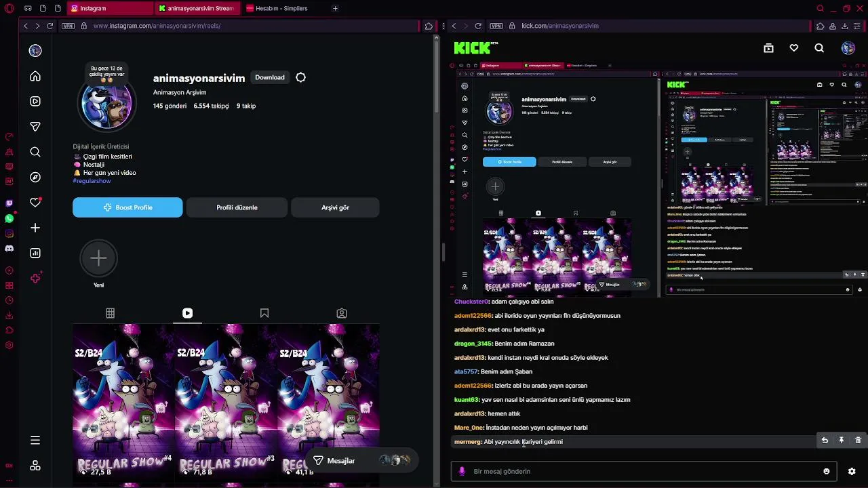Pin mermerg's chat message
Image resolution: width=868 pixels, height=488 pixels.
coord(841,441)
